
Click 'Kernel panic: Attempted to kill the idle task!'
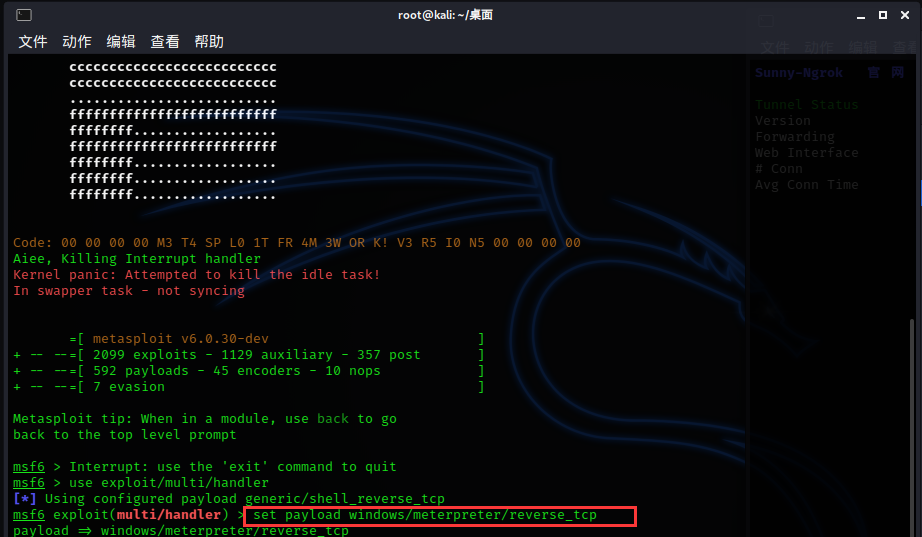tap(196, 275)
